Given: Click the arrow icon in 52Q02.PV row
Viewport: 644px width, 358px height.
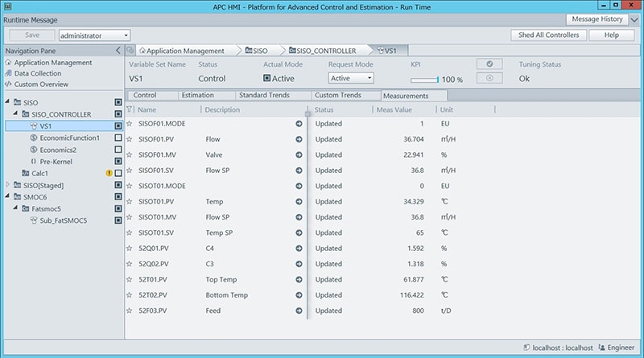Looking at the screenshot, I should point(299,264).
